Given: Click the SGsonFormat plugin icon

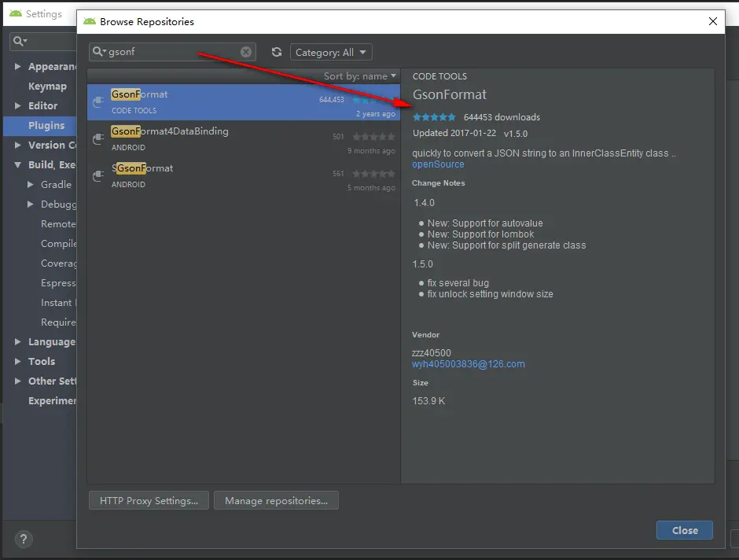Looking at the screenshot, I should [98, 176].
